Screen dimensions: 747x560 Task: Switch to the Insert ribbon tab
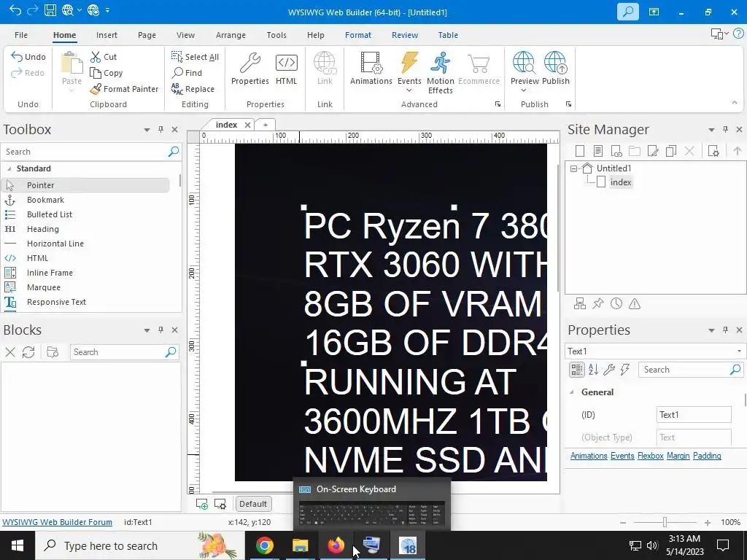[107, 35]
